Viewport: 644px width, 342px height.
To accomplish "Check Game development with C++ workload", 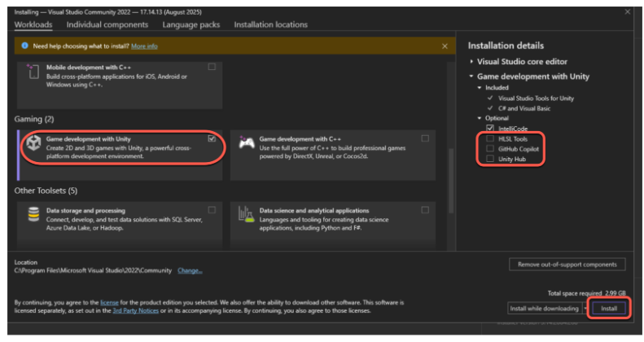I will point(425,139).
